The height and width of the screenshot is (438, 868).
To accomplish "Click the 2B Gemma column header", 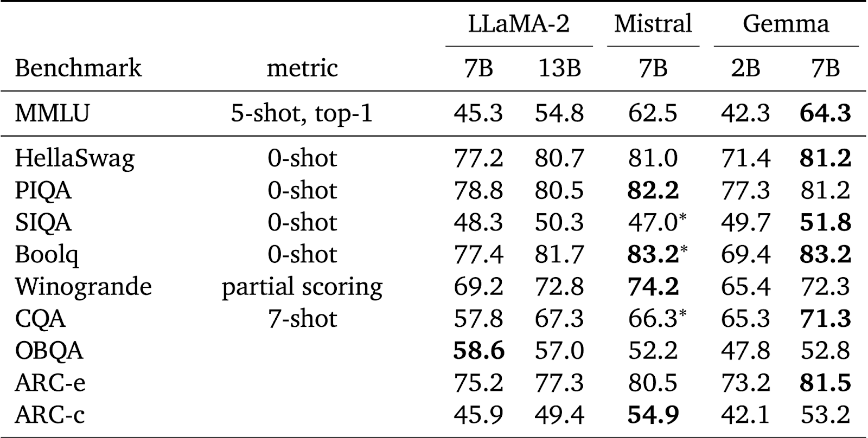I will [x=745, y=69].
